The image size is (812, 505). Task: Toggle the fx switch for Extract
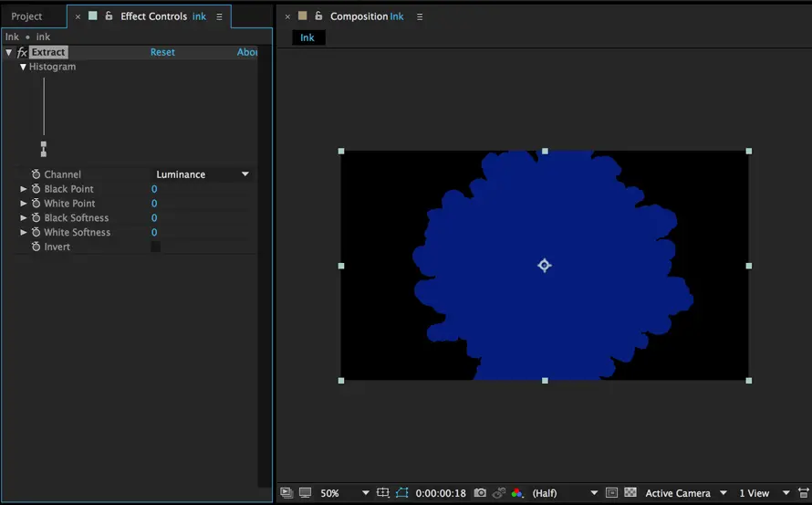22,52
